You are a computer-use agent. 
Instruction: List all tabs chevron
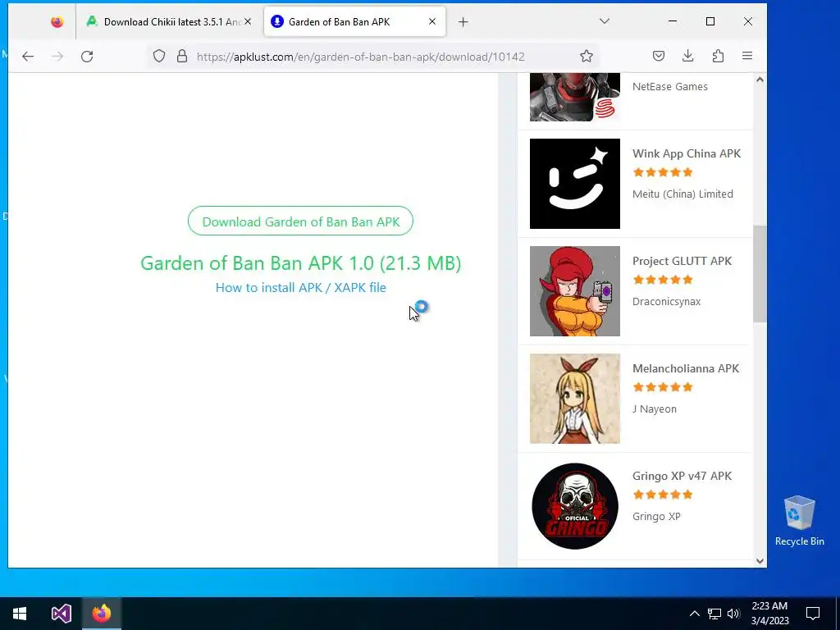pyautogui.click(x=605, y=21)
